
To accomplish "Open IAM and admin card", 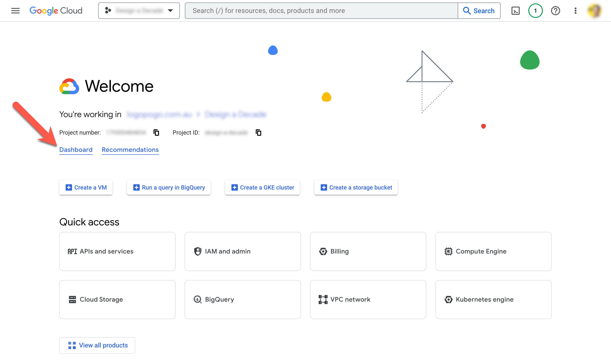I will (x=243, y=251).
